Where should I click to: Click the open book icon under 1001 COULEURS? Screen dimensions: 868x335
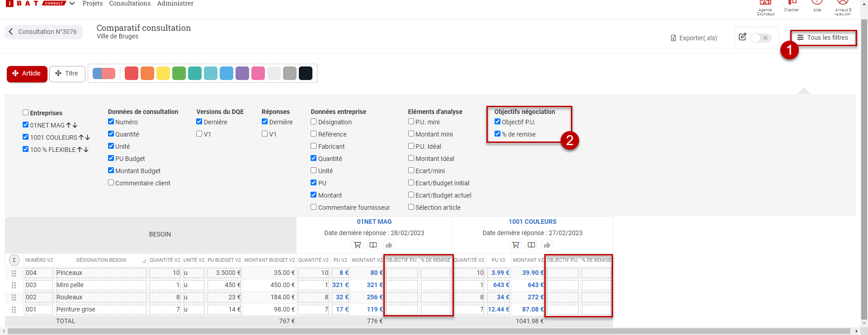pyautogui.click(x=531, y=245)
